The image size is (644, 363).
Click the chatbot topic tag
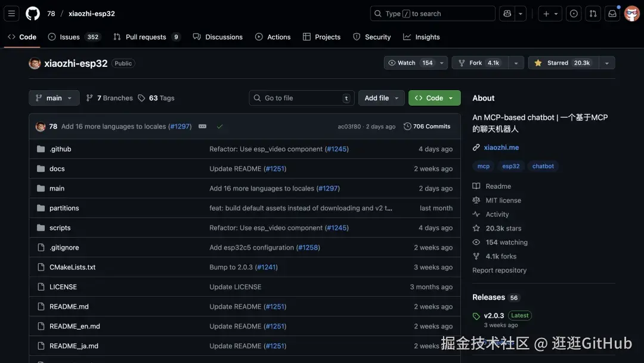click(543, 166)
